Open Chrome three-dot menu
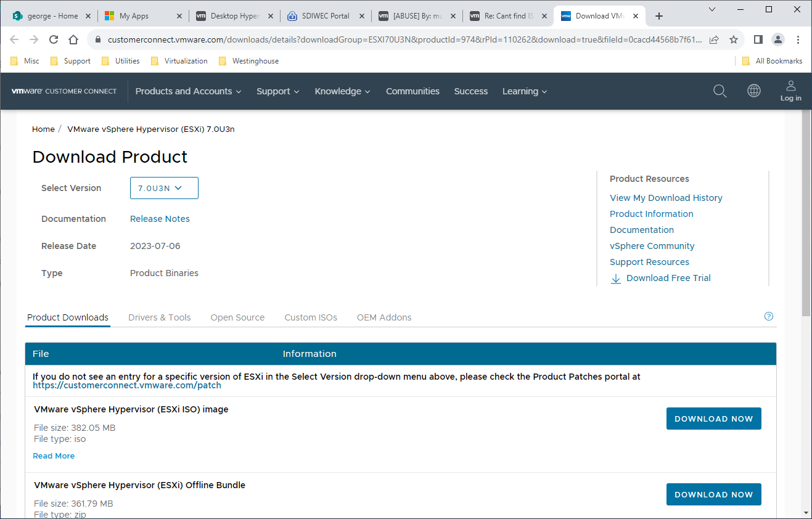812x519 pixels. (x=798, y=39)
